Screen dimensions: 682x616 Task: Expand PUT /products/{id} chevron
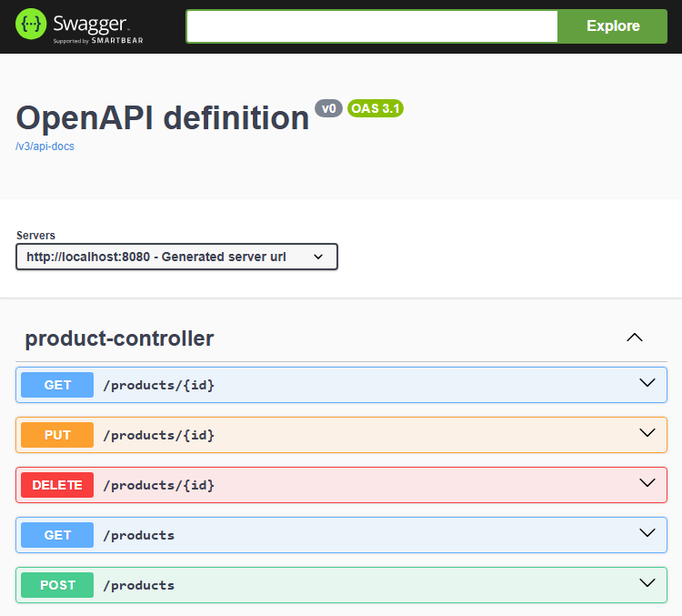(647, 433)
